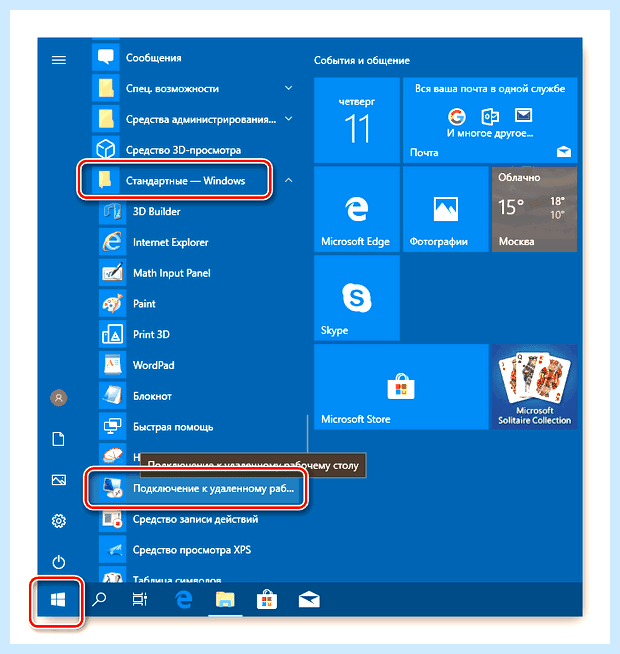Click the Средство 3D-просмотра cube icon
620x654 pixels.
106,149
